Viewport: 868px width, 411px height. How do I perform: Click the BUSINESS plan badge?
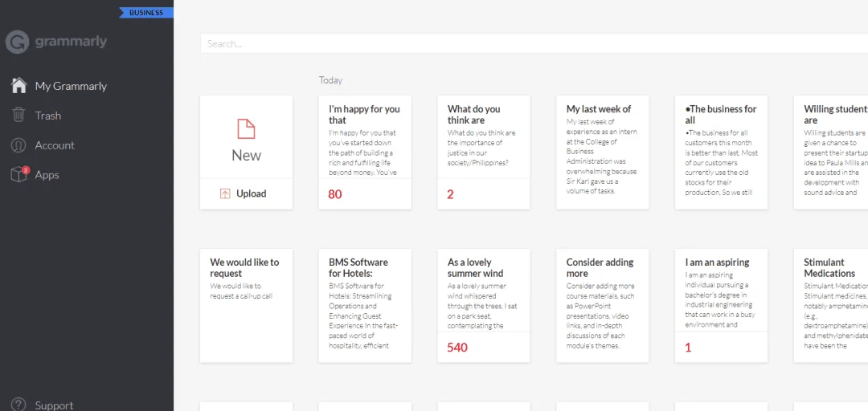tap(146, 13)
